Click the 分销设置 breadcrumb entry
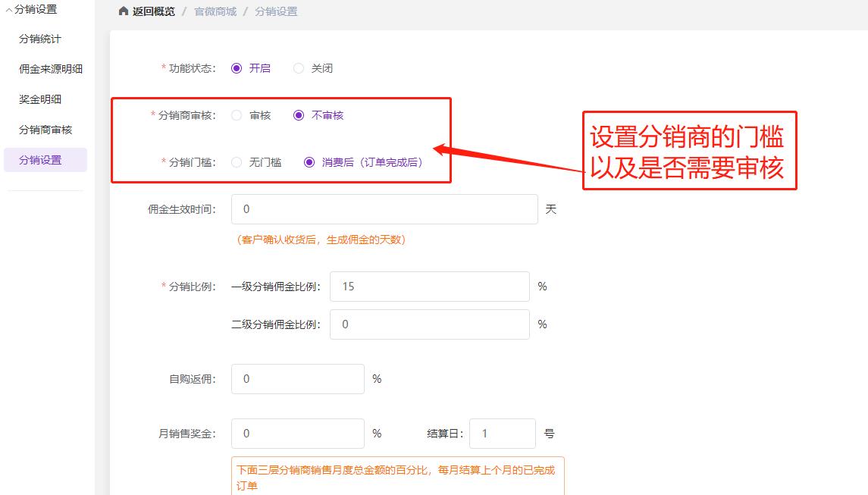The height and width of the screenshot is (495, 868). click(277, 11)
